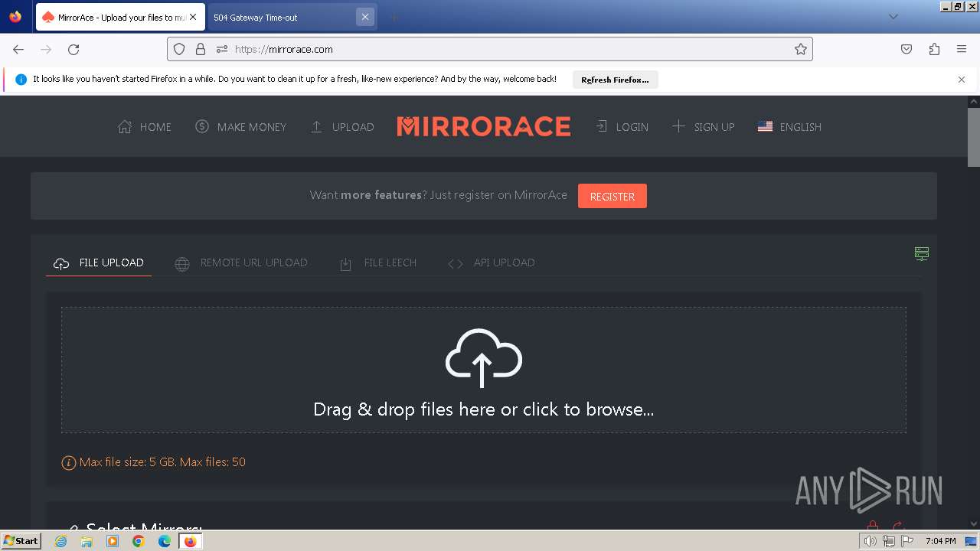This screenshot has width=980, height=551.
Task: Click the orange REGISTER button
Action: click(612, 196)
